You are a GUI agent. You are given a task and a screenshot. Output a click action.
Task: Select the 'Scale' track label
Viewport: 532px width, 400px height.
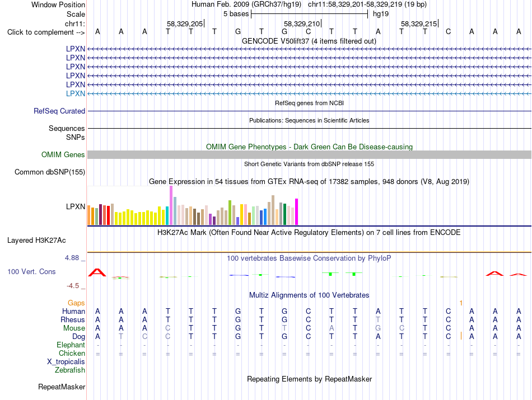click(x=76, y=14)
